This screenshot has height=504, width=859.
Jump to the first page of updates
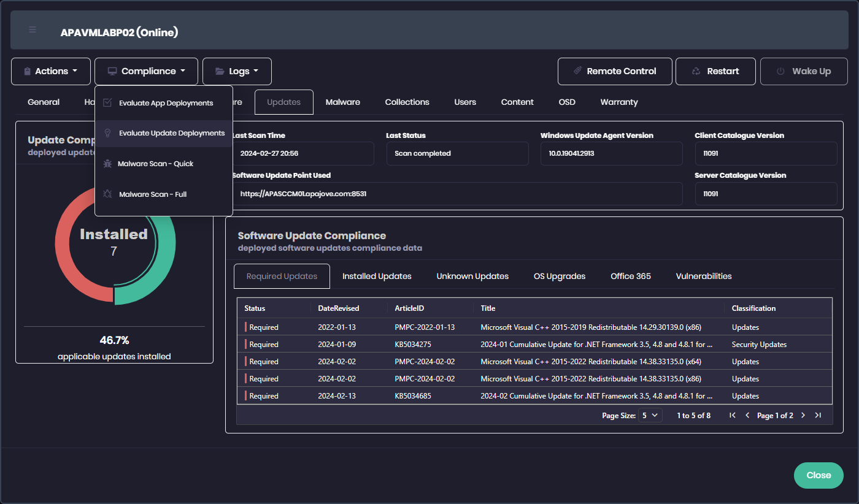point(733,416)
